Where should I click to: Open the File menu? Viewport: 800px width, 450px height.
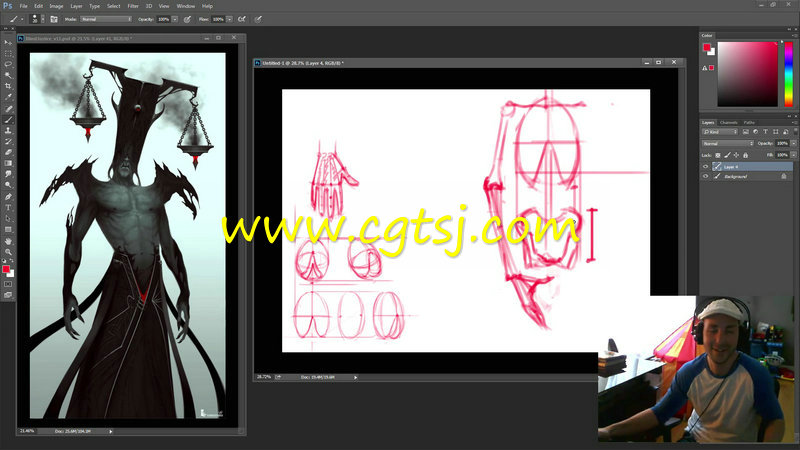(x=23, y=6)
